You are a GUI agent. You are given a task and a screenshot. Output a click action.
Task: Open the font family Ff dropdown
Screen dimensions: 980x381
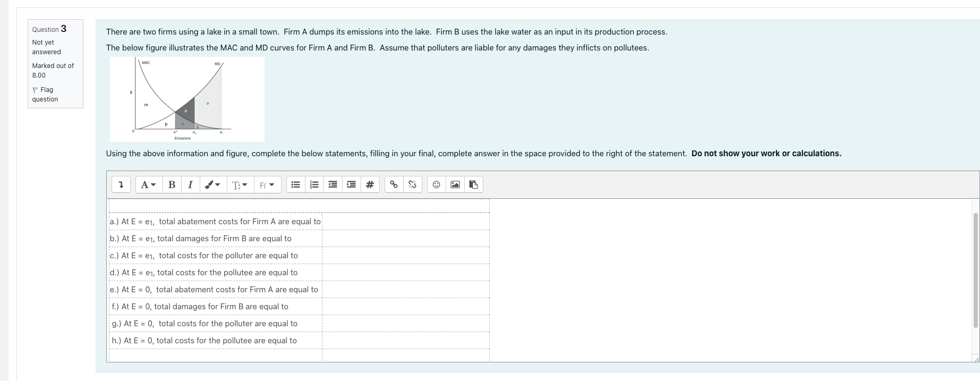(267, 184)
